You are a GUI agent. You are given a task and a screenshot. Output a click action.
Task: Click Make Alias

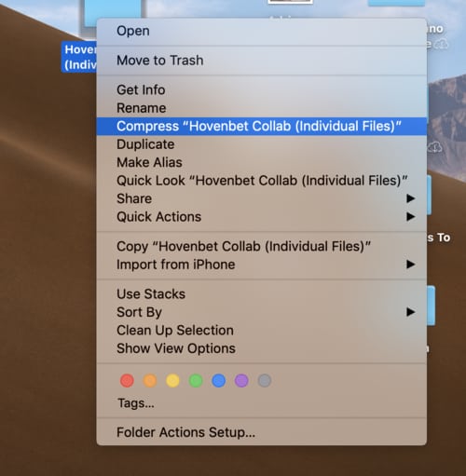(x=261, y=162)
